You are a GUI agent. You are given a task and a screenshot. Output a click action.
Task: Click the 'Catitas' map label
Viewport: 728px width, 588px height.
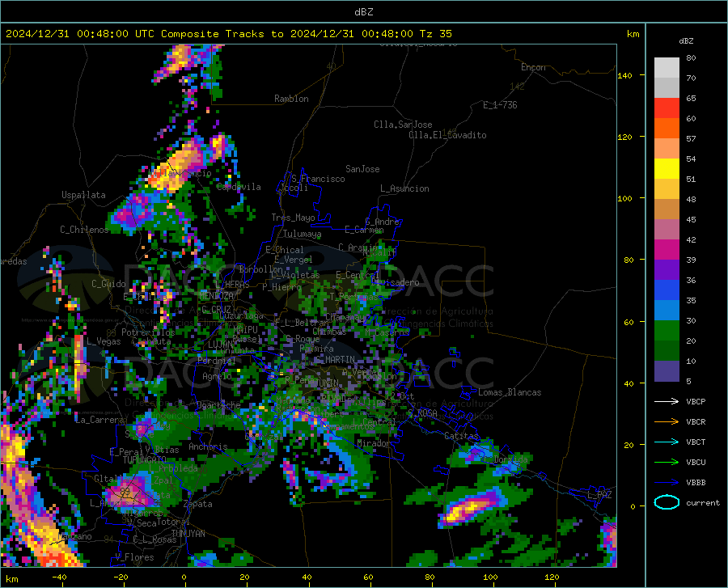point(461,436)
